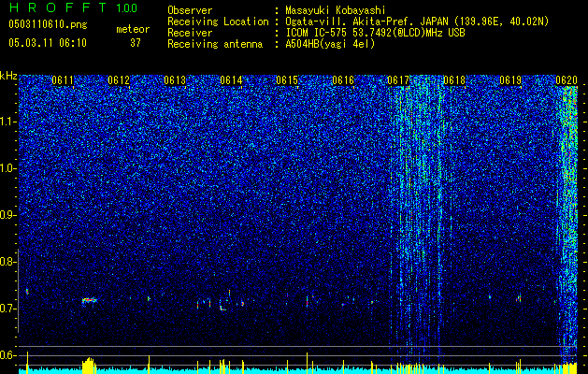Click the 0613 time marker

click(175, 80)
